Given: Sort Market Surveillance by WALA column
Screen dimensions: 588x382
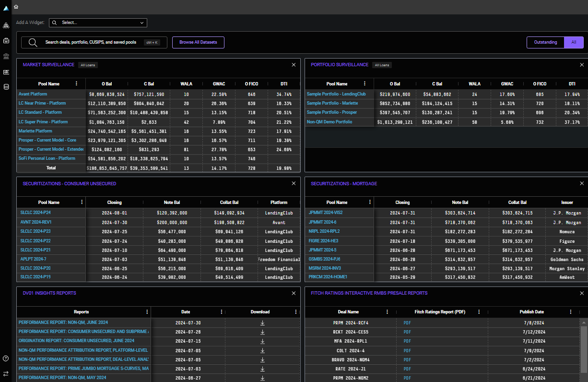Looking at the screenshot, I should pyautogui.click(x=187, y=84).
